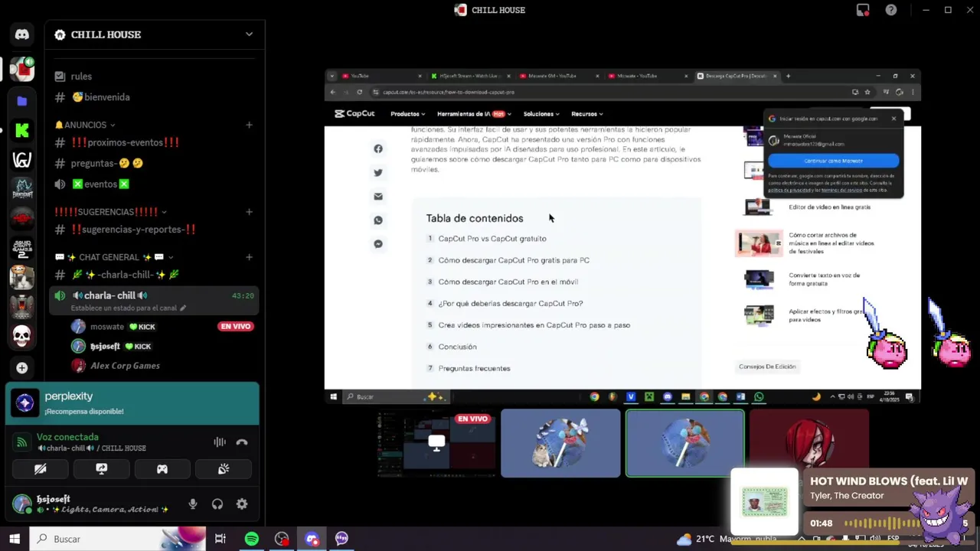Screen dimensions: 980x551
Task: Deafen audio with the headphones button
Action: click(x=217, y=504)
